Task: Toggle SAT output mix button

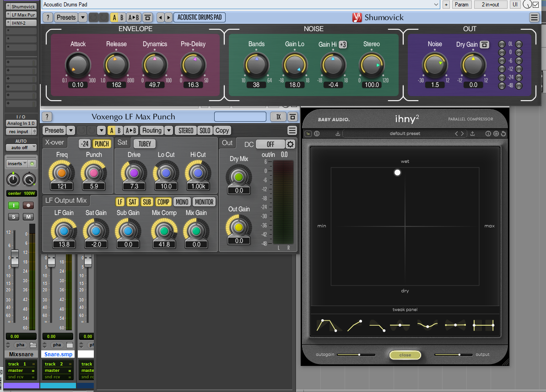Action: pyautogui.click(x=133, y=202)
